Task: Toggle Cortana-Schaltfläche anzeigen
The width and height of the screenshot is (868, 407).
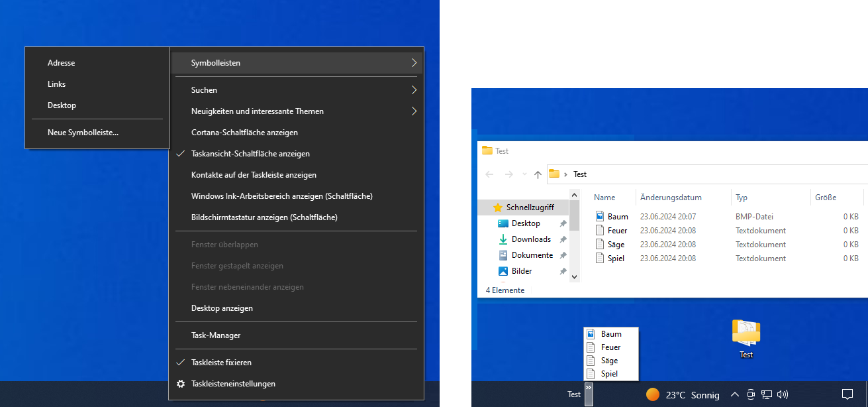Action: click(297, 133)
